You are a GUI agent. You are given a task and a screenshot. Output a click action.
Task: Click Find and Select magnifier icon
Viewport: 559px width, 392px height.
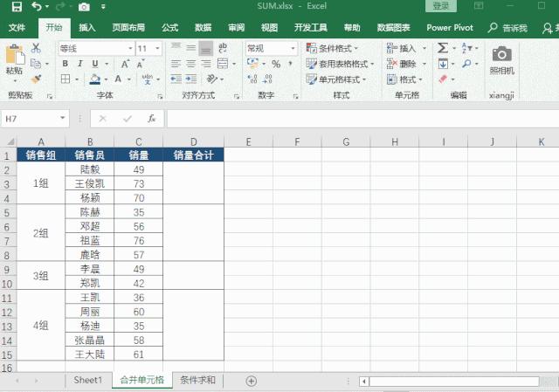pyautogui.click(x=466, y=64)
